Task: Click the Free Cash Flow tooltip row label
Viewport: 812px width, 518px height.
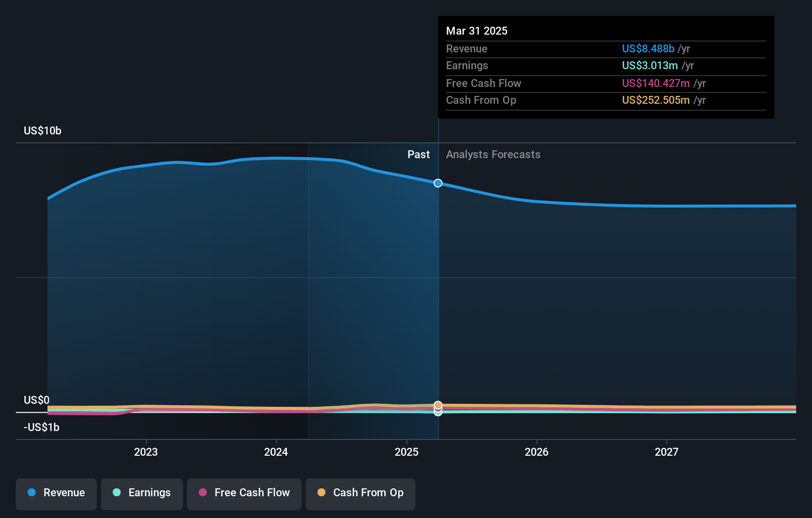Action: pyautogui.click(x=483, y=83)
